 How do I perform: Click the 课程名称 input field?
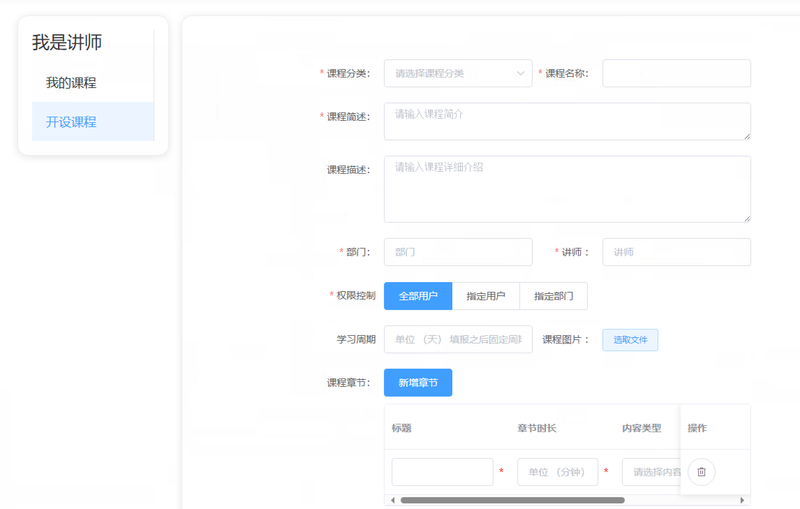[676, 73]
